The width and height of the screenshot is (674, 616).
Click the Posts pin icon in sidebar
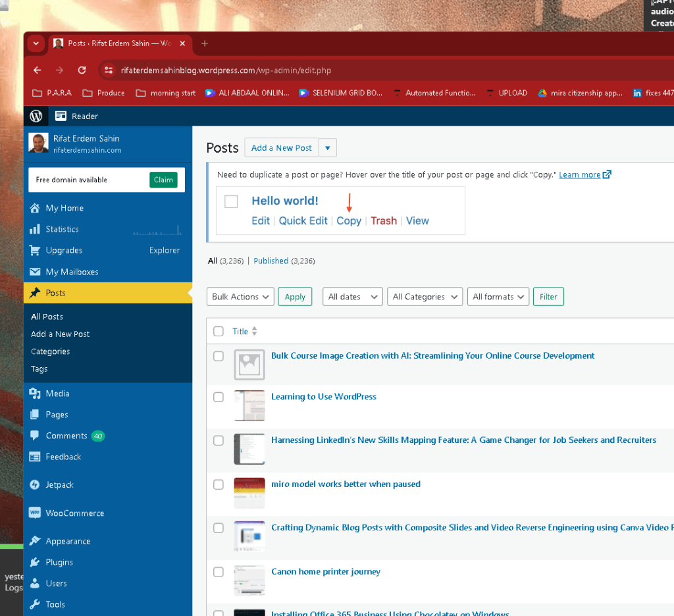point(35,293)
